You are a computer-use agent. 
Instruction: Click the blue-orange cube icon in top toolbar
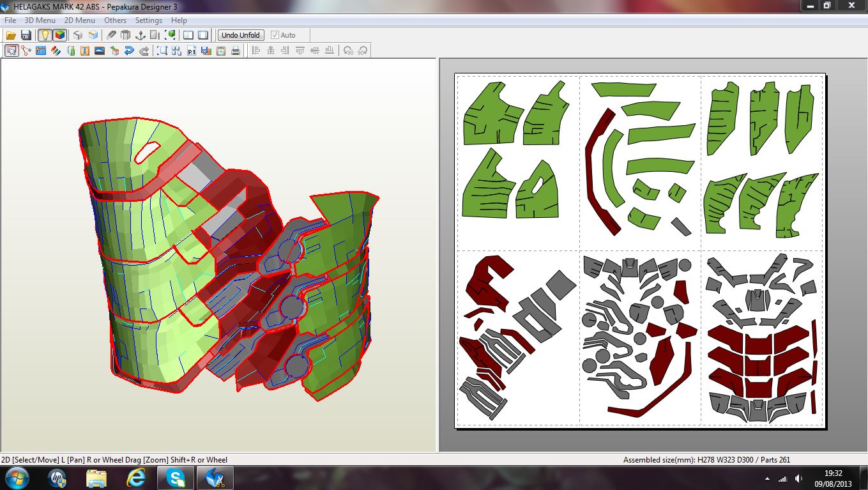pyautogui.click(x=93, y=35)
